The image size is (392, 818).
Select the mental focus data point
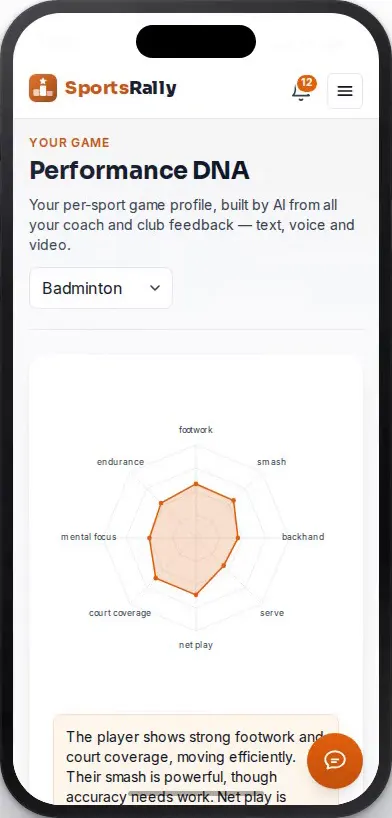[150, 537]
